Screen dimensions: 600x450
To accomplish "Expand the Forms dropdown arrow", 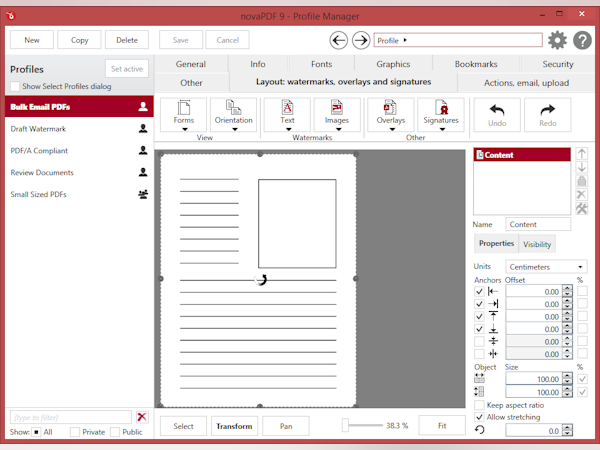I will click(x=185, y=129).
